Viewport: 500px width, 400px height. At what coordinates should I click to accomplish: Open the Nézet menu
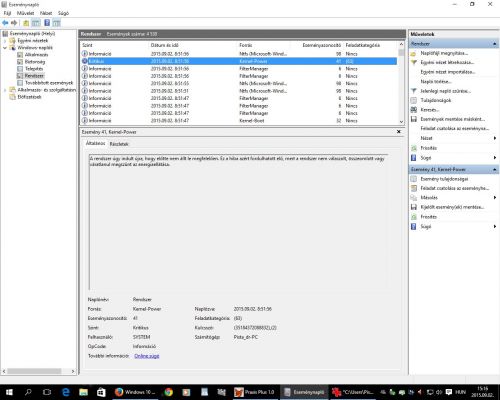point(46,13)
